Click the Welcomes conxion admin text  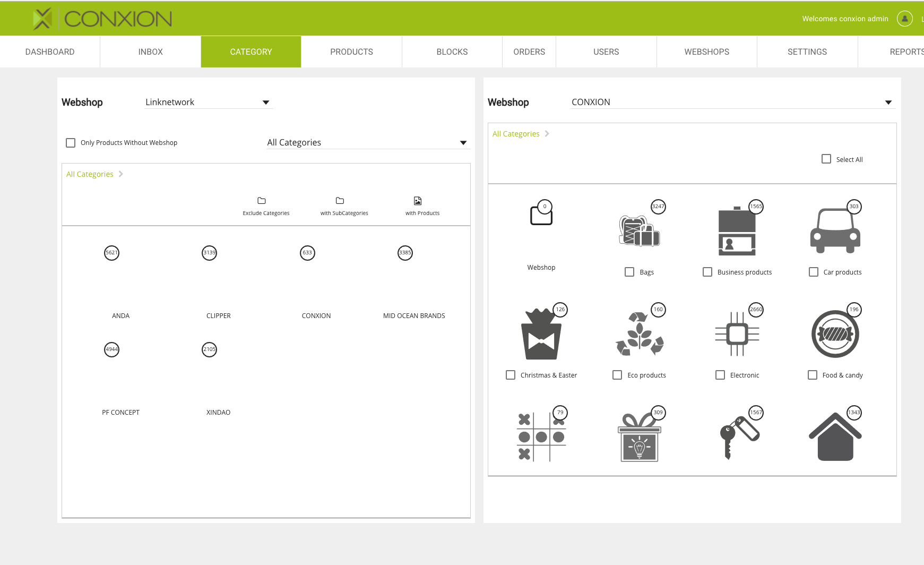845,19
